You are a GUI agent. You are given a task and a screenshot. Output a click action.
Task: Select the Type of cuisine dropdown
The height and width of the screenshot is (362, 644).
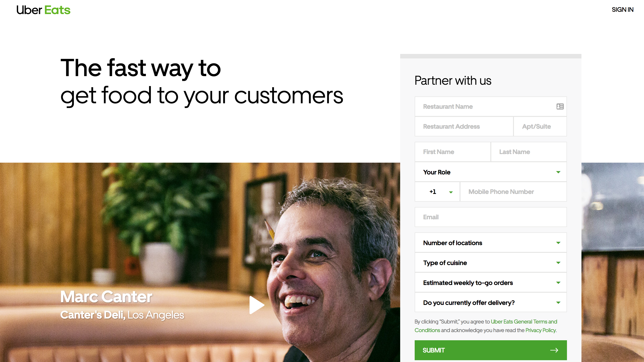click(x=491, y=263)
